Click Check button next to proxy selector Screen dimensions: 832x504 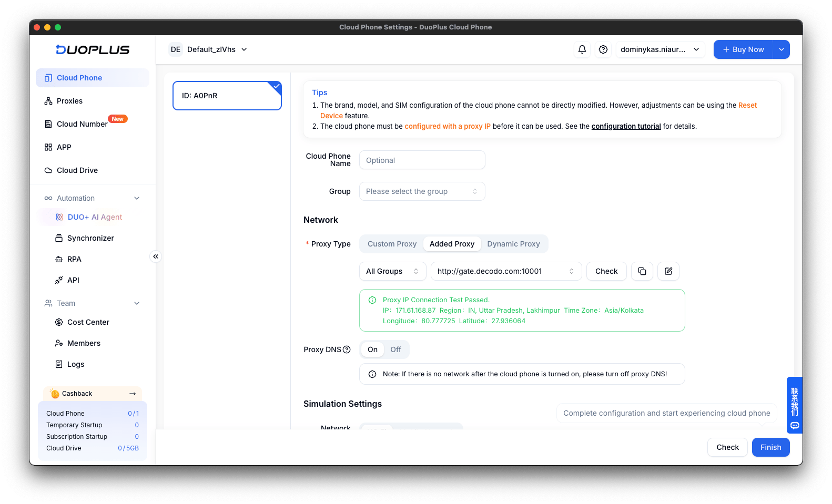coord(606,271)
